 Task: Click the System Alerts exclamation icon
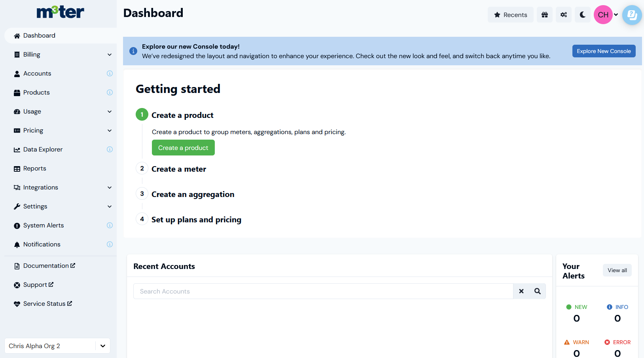(x=17, y=225)
